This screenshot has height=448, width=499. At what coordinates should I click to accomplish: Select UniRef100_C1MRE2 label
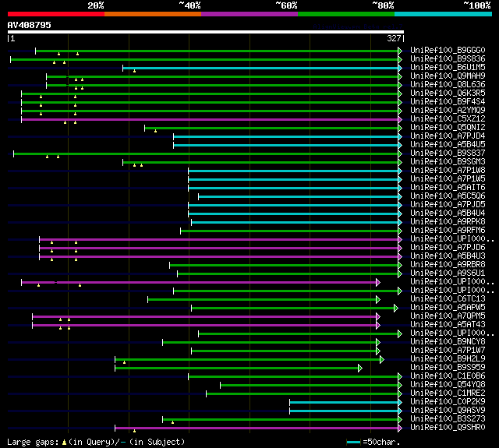(x=448, y=393)
